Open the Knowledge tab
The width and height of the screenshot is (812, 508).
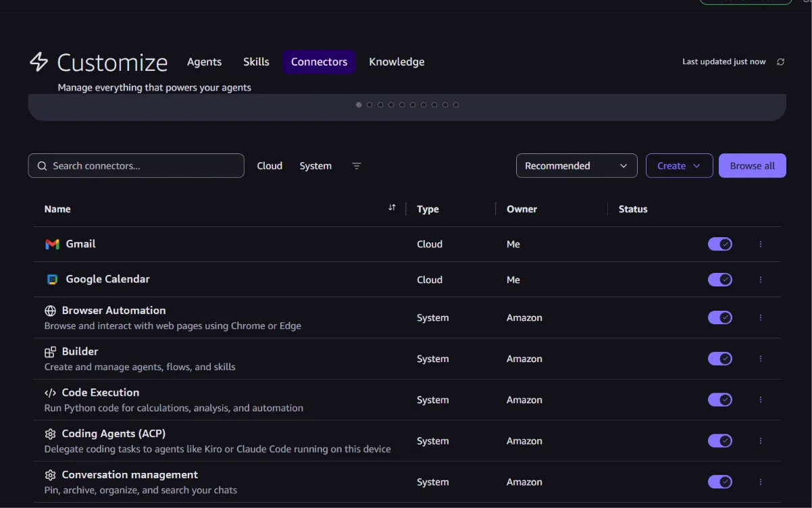pyautogui.click(x=397, y=61)
